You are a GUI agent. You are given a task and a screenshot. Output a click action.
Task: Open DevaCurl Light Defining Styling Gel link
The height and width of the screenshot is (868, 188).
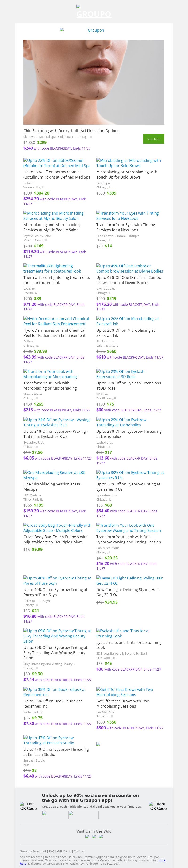tap(129, 580)
